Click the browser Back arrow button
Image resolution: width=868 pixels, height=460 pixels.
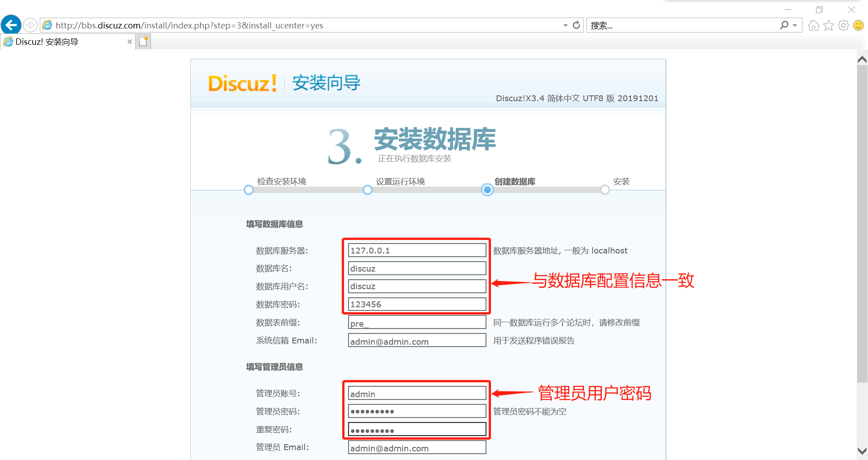pos(11,25)
